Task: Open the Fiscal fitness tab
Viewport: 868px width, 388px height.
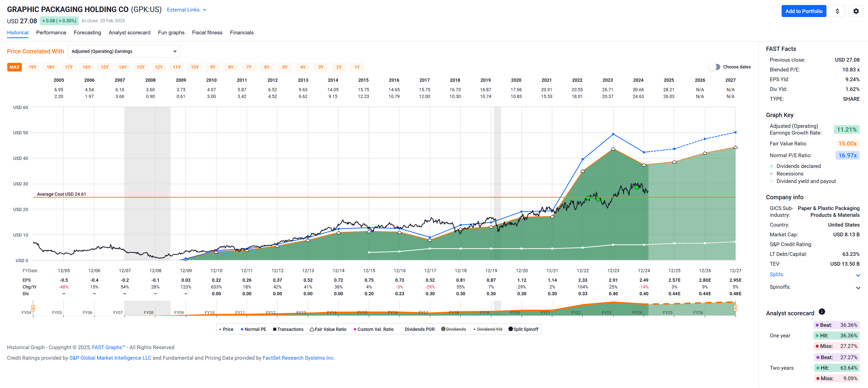Action: pyautogui.click(x=207, y=33)
